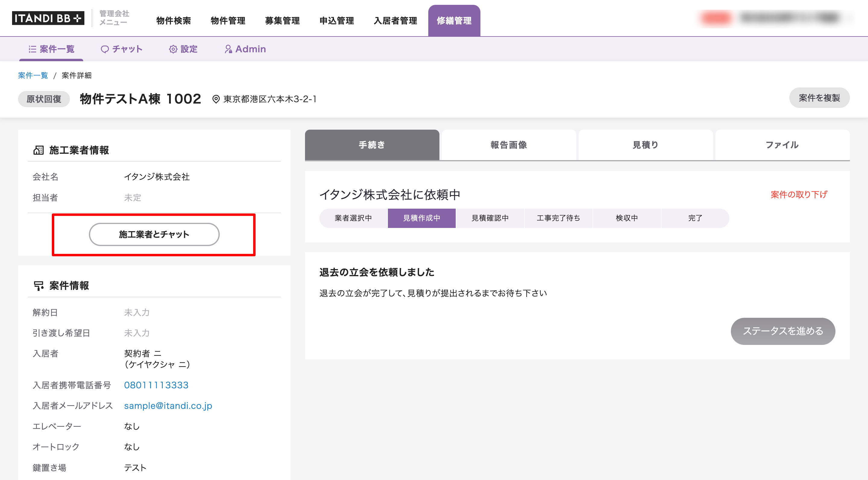Click the title 物件テストA棟 1002
868x480 pixels.
(x=140, y=99)
